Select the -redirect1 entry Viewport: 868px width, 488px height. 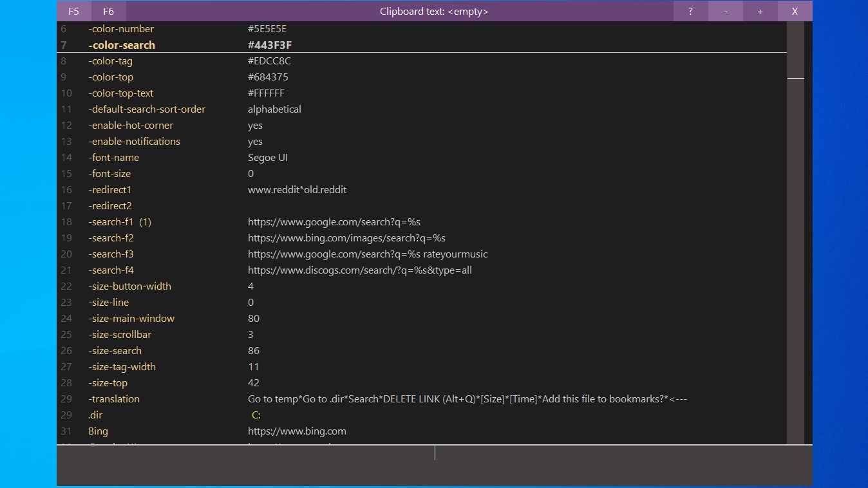pos(109,190)
